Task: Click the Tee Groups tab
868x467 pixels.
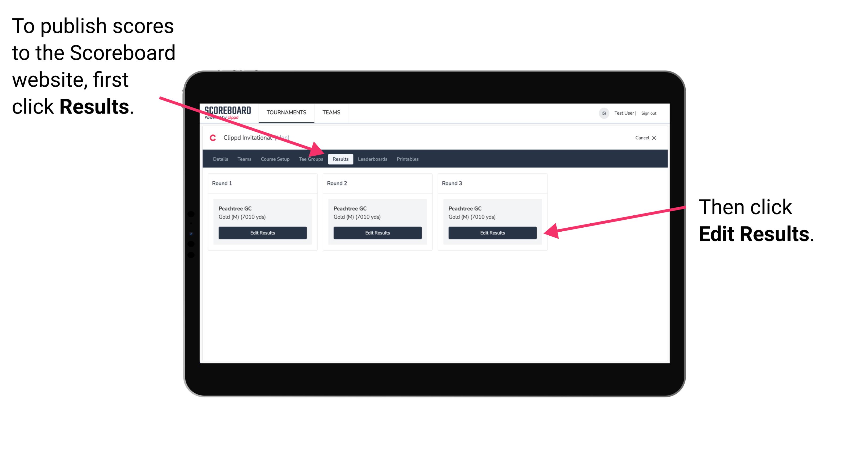Action: pyautogui.click(x=311, y=159)
